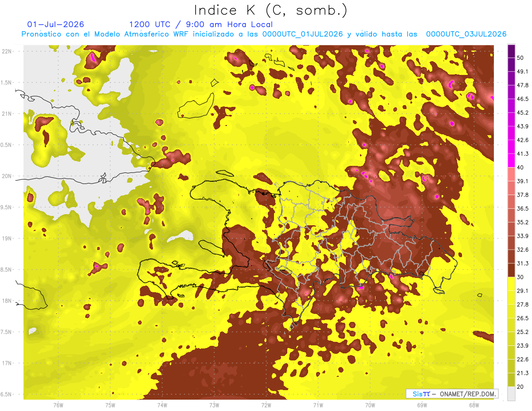The height and width of the screenshot is (411, 532).
Task: Select the colorbar value "45.2"
Action: tap(522, 113)
